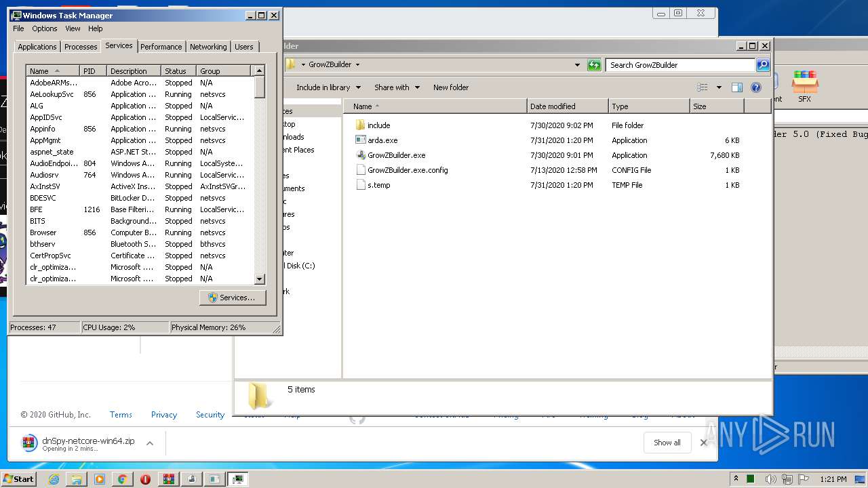The image size is (868, 488).
Task: Open WinRAR from the taskbar
Action: [169, 479]
